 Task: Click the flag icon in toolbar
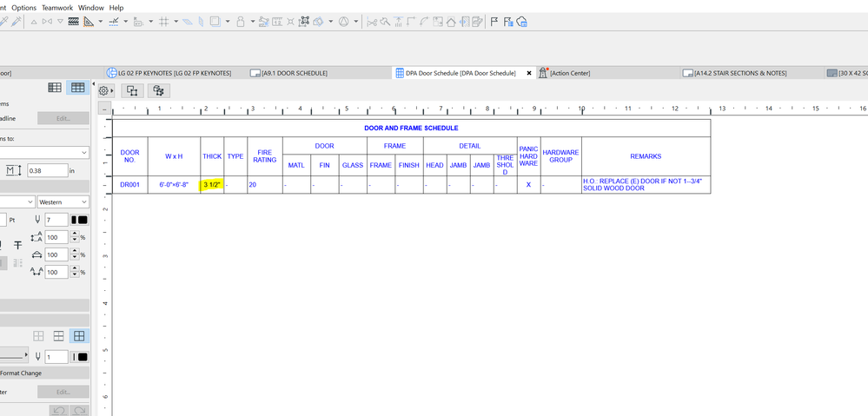(x=494, y=22)
